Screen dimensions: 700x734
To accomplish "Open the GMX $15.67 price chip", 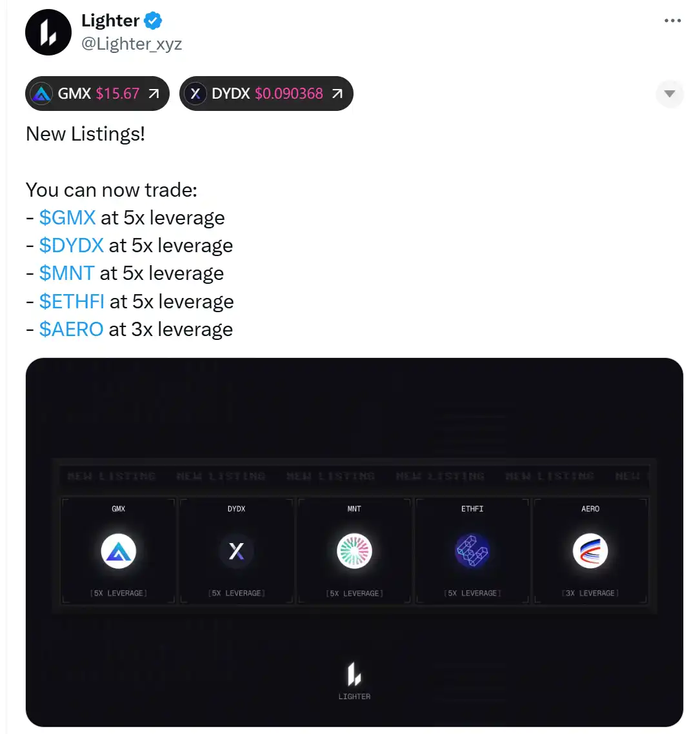I will click(x=97, y=94).
